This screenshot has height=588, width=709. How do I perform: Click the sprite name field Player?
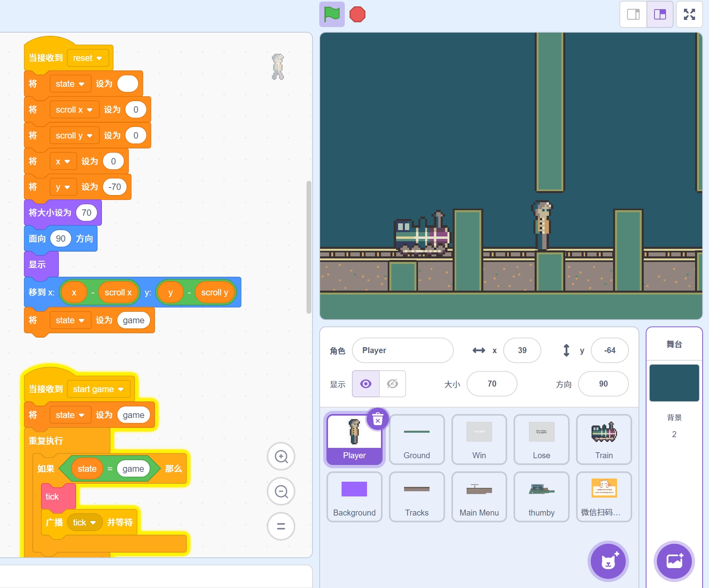tap(402, 350)
